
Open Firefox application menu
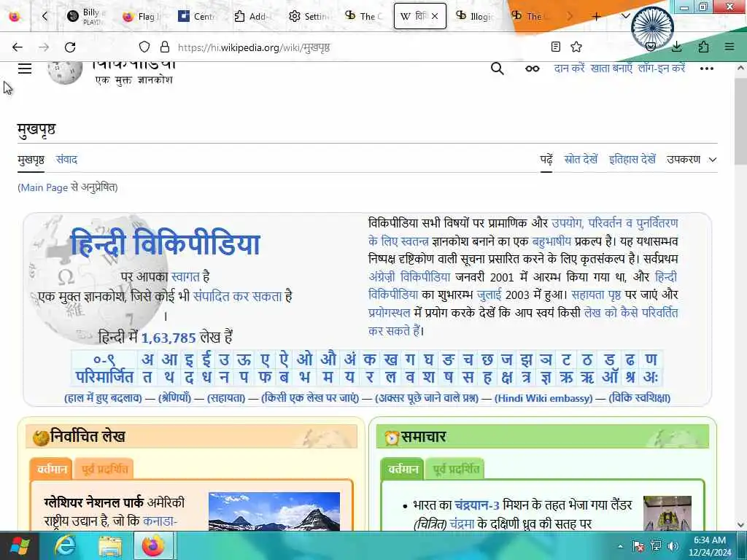[729, 47]
